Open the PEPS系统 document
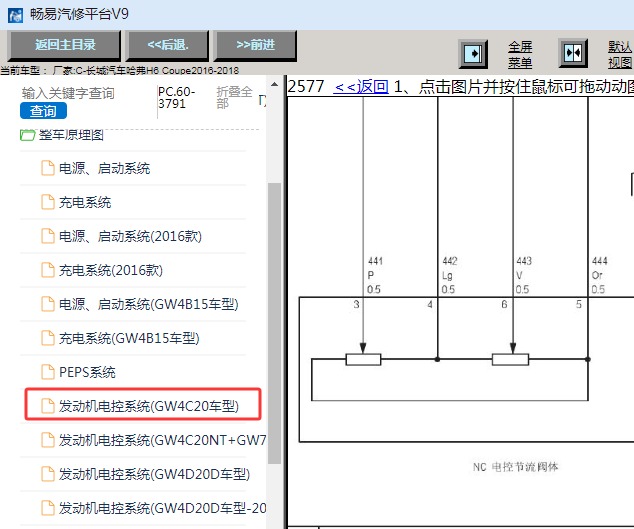The width and height of the screenshot is (634, 529). coord(87,372)
